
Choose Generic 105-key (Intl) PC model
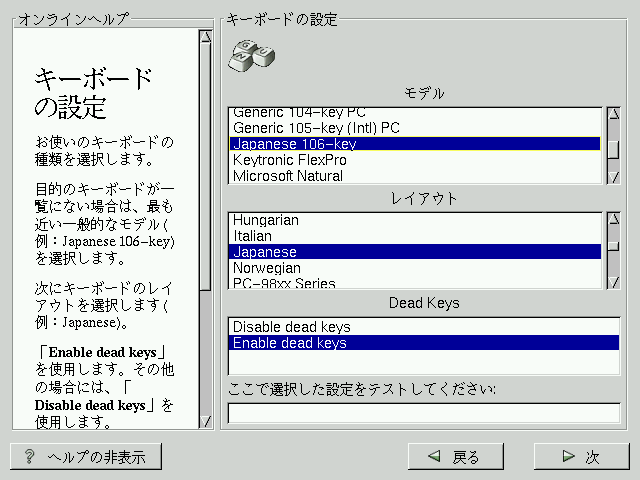(x=316, y=128)
